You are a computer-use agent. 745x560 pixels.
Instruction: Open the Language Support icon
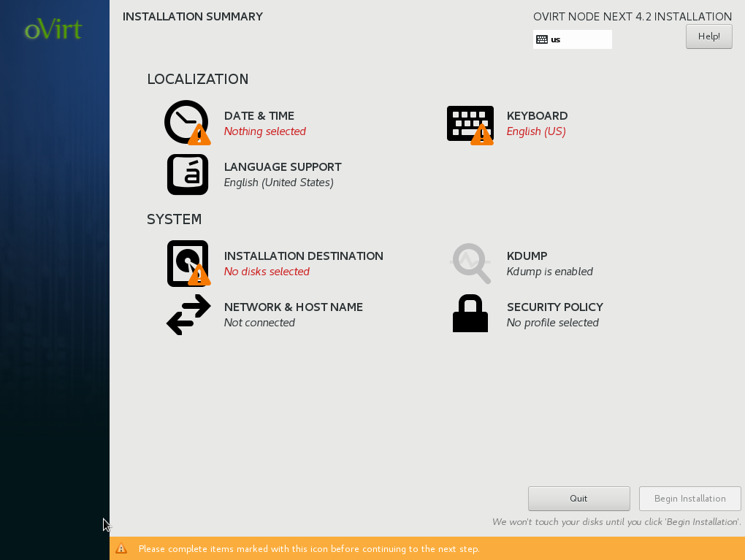point(188,174)
